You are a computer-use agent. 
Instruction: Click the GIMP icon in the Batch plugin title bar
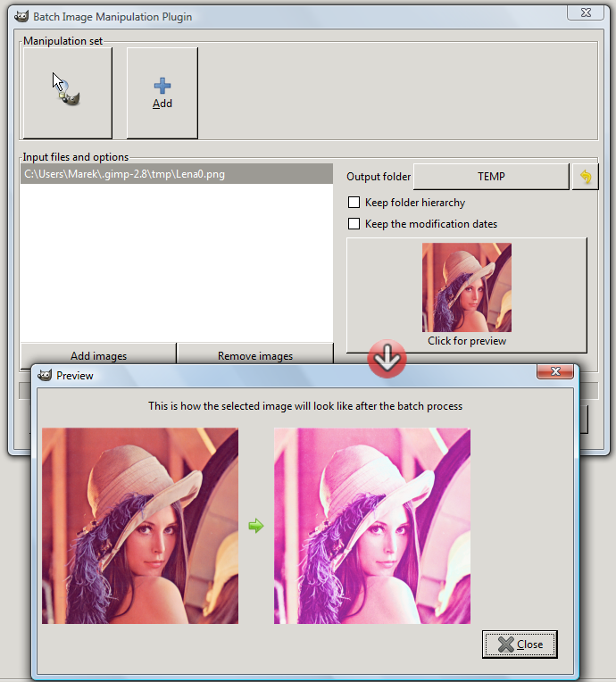(21, 17)
